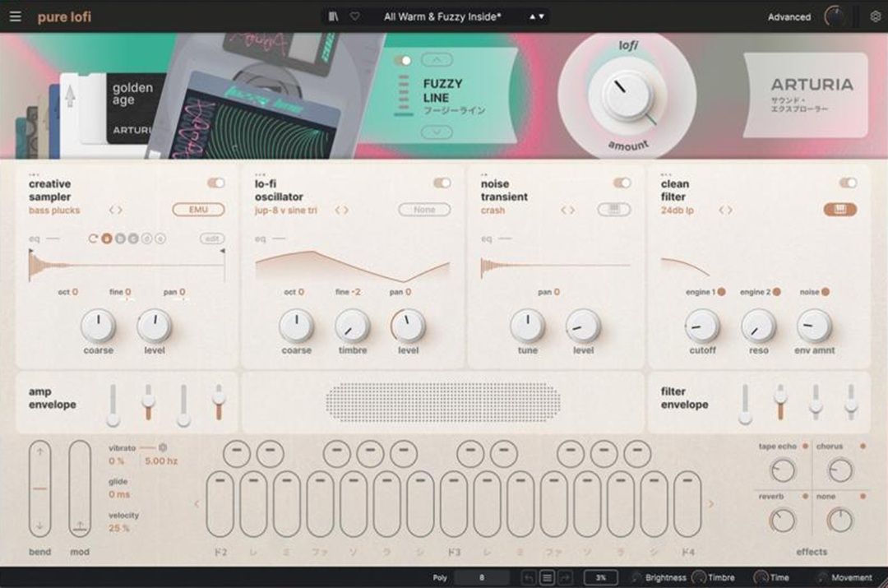Image resolution: width=888 pixels, height=588 pixels.
Task: Click the EMU button in creative sampler
Action: [197, 210]
